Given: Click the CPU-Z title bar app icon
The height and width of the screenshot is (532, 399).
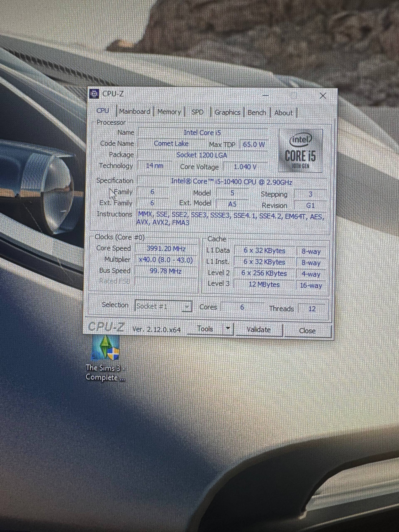Looking at the screenshot, I should 94,94.
